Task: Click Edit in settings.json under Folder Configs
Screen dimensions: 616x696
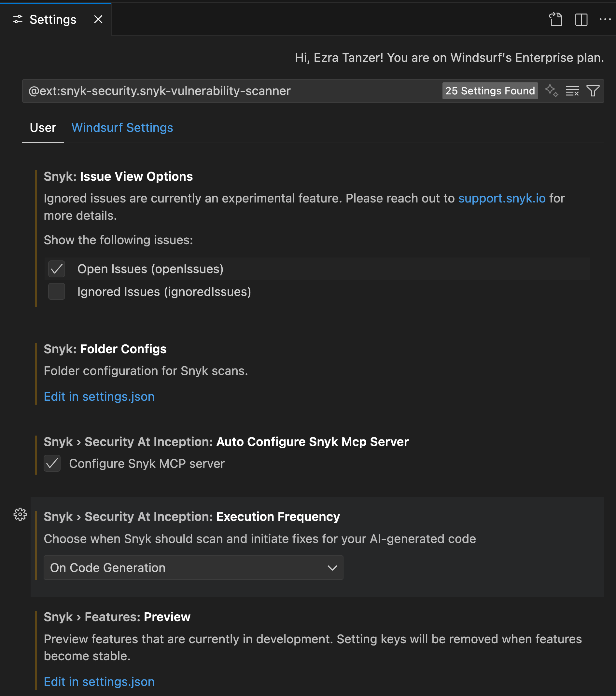Action: coord(99,397)
